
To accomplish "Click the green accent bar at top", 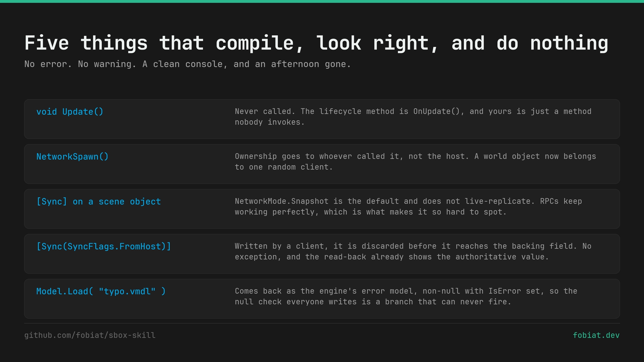I will tap(322, 1).
